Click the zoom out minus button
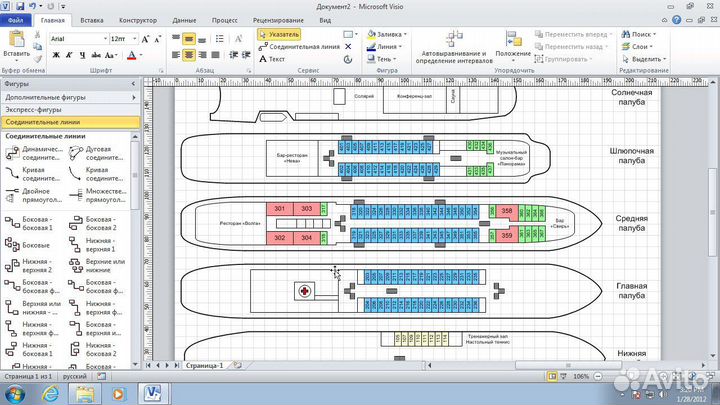The image size is (720, 405). 598,377
